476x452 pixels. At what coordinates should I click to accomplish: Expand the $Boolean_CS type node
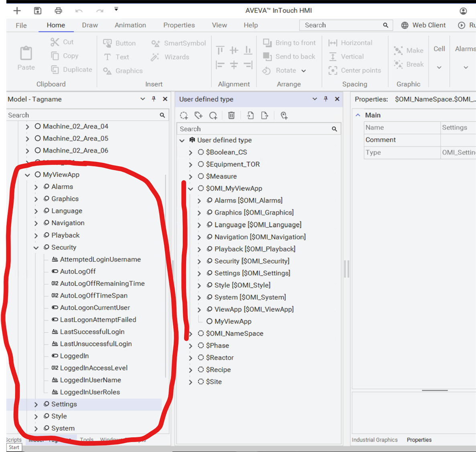point(190,153)
